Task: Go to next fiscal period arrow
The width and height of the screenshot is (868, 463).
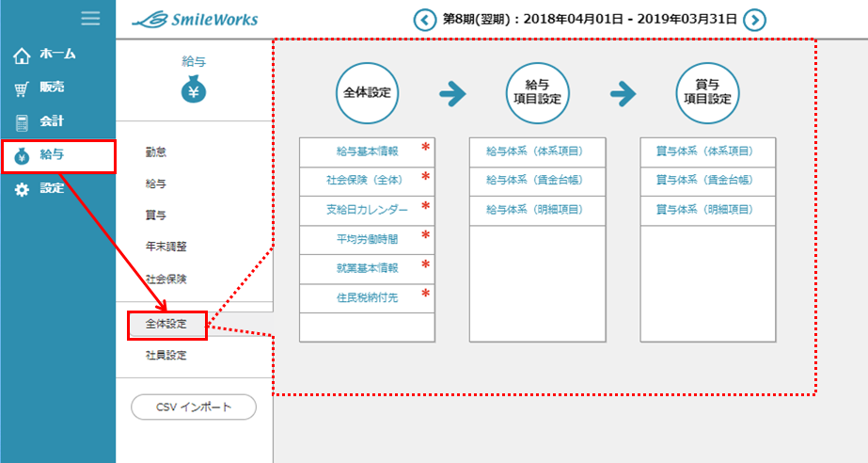Action: click(754, 21)
